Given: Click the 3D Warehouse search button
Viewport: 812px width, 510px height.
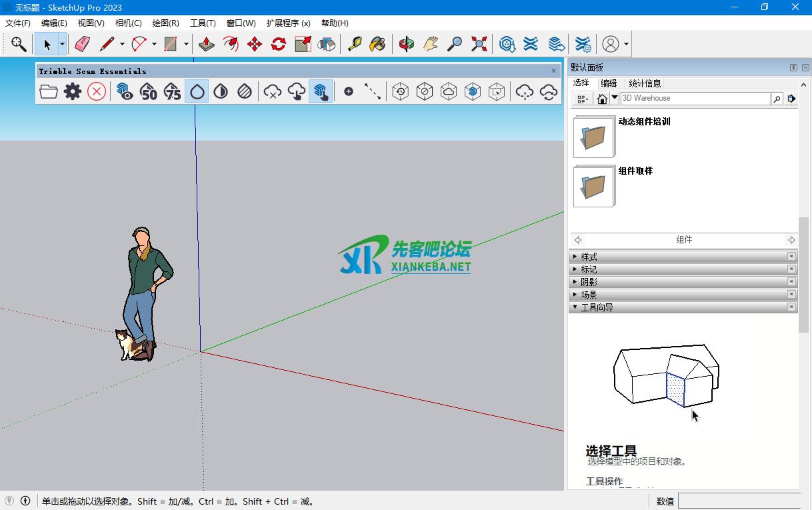Looking at the screenshot, I should [777, 99].
